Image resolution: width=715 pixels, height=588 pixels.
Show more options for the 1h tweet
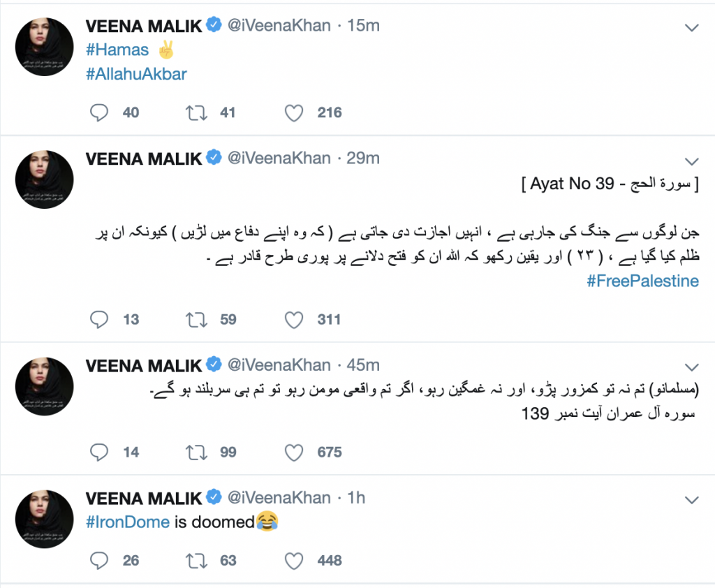(x=691, y=500)
